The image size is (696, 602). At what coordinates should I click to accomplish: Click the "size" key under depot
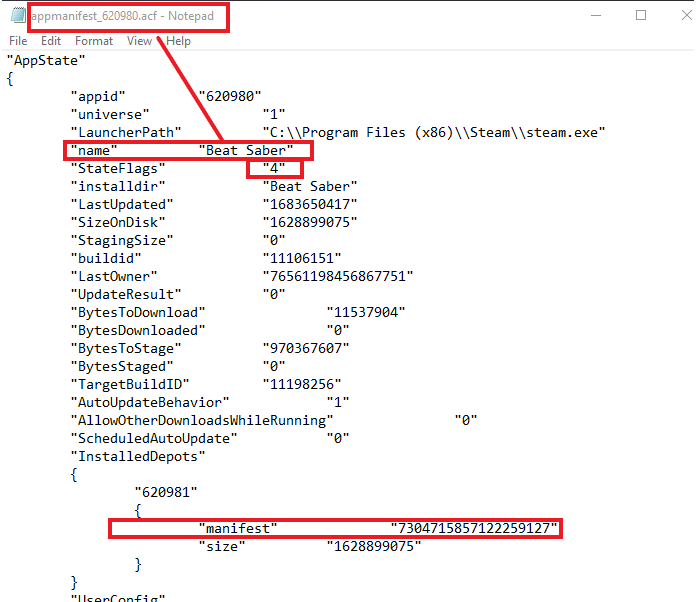coord(221,547)
